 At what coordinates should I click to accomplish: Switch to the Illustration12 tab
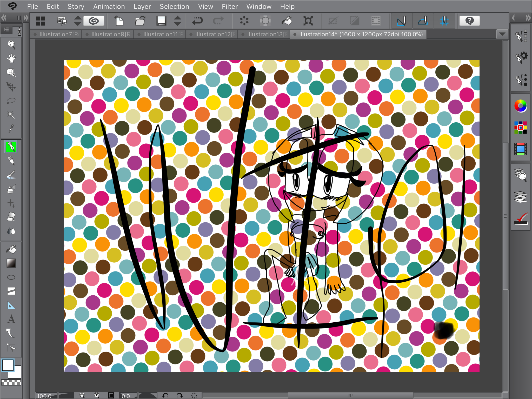[212, 34]
